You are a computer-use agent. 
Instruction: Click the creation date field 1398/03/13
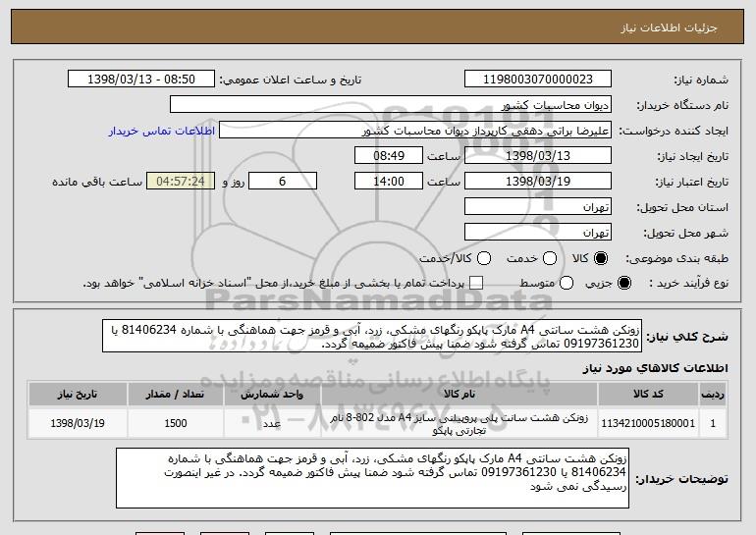[x=538, y=156]
